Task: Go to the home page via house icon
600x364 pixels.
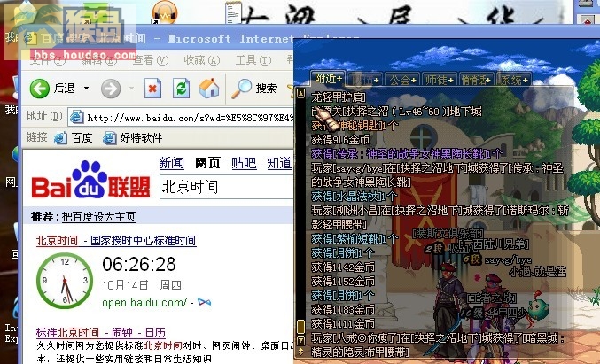Action: coord(209,89)
